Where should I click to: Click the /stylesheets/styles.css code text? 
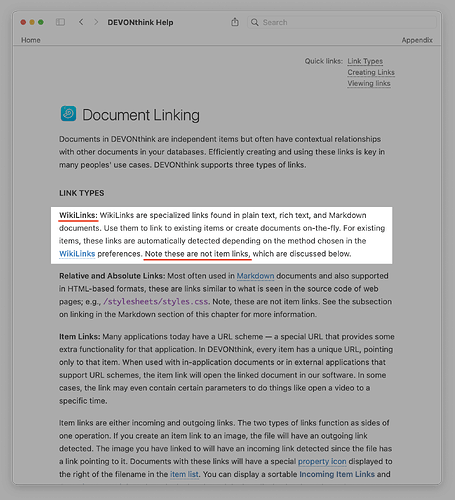pos(156,302)
